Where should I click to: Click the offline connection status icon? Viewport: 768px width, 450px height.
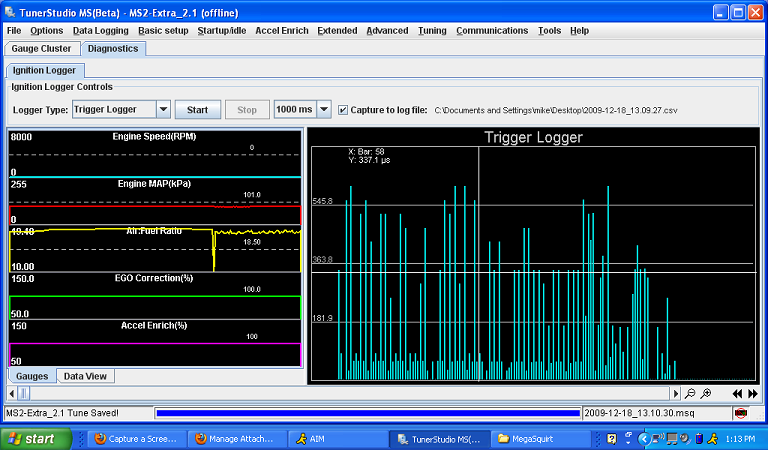[741, 412]
